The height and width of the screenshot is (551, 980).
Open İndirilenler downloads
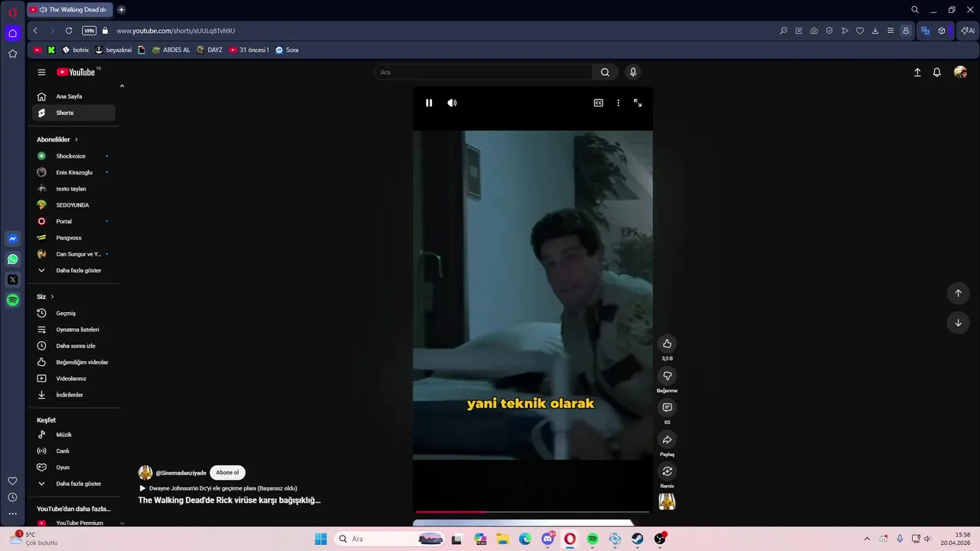click(x=73, y=395)
